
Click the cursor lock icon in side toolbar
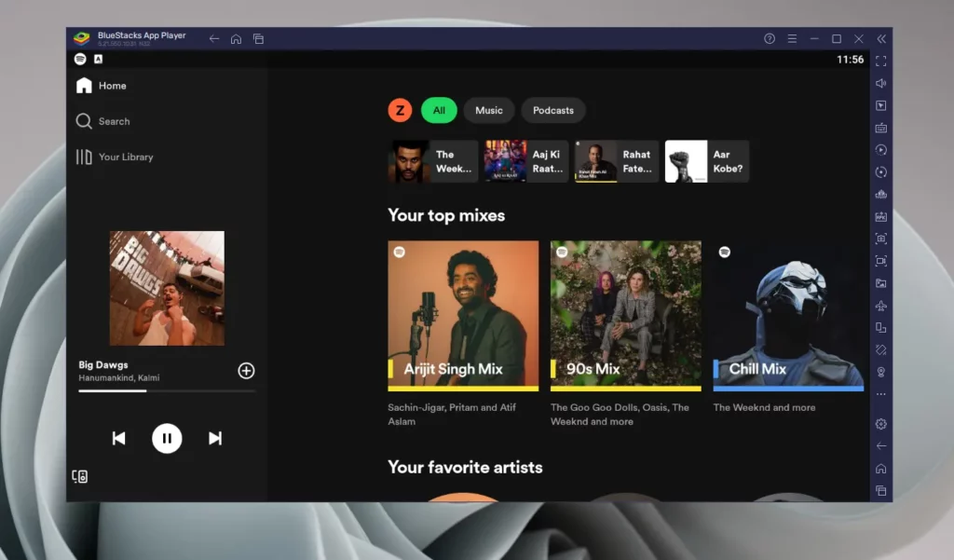881,105
